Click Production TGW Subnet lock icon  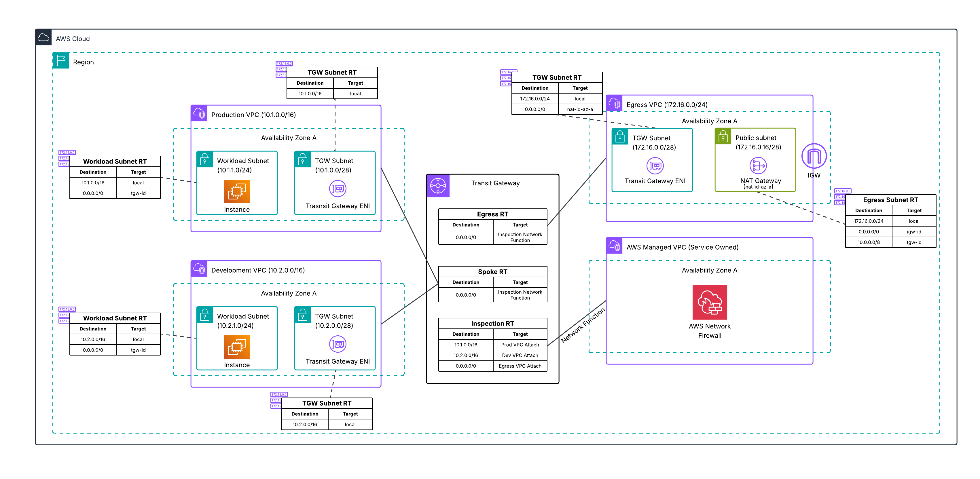(302, 159)
